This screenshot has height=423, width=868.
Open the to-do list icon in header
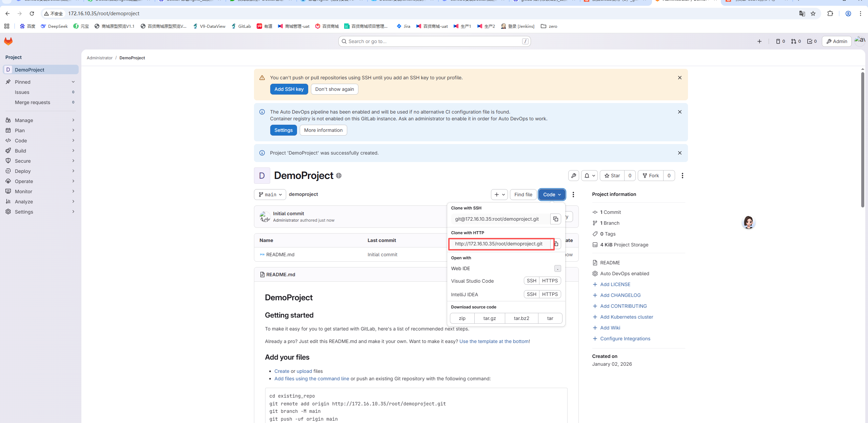coord(812,41)
